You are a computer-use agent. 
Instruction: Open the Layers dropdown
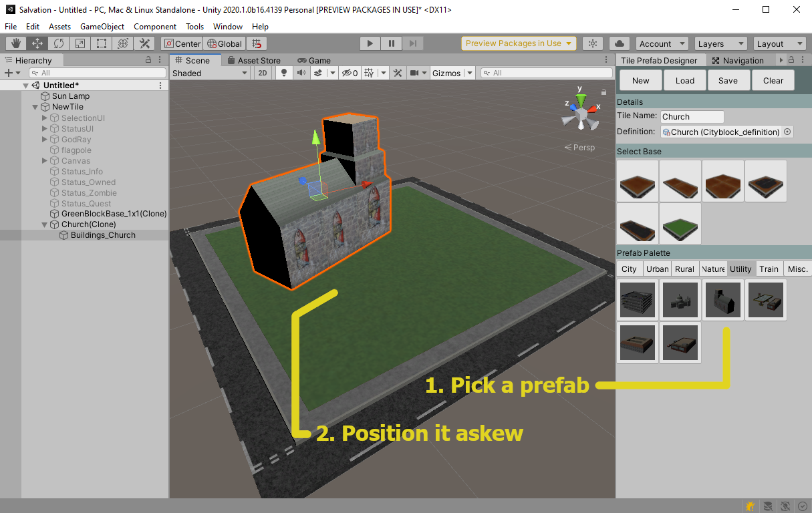point(720,43)
